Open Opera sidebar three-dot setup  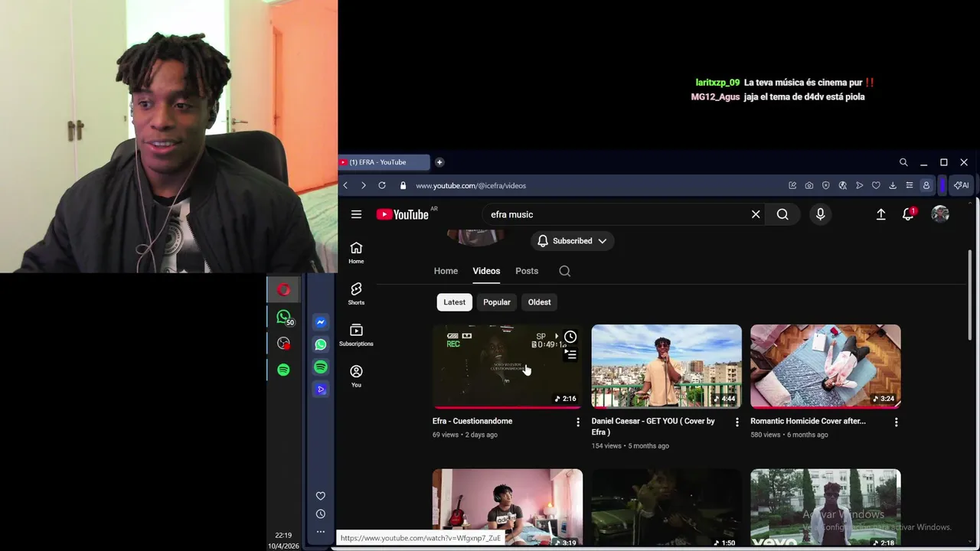[x=321, y=532]
